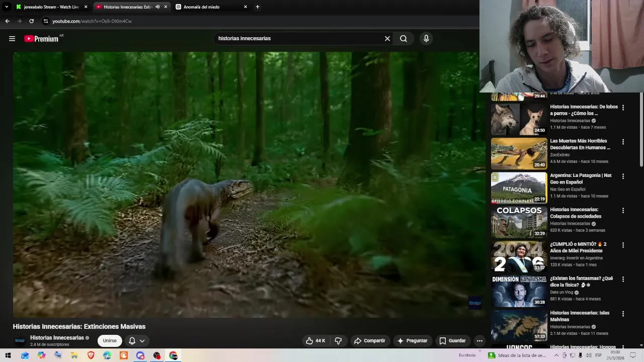Open Microsoft Edge from taskbar
The image size is (644, 362).
107,355
